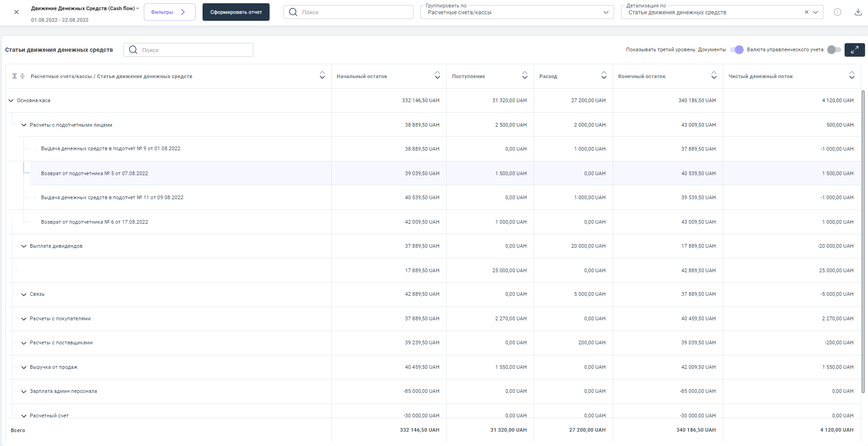Open the Детализация по dropdown
The image size is (868, 446).
pyautogui.click(x=815, y=12)
